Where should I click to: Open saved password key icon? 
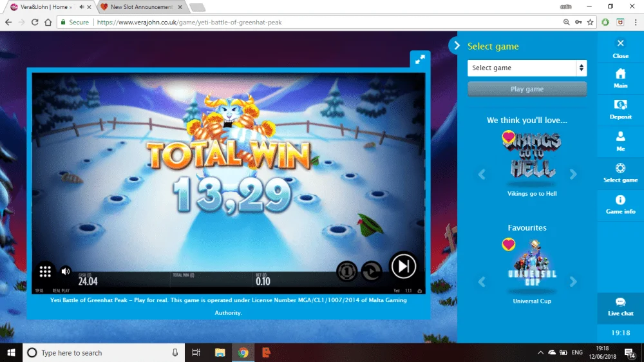click(x=578, y=22)
